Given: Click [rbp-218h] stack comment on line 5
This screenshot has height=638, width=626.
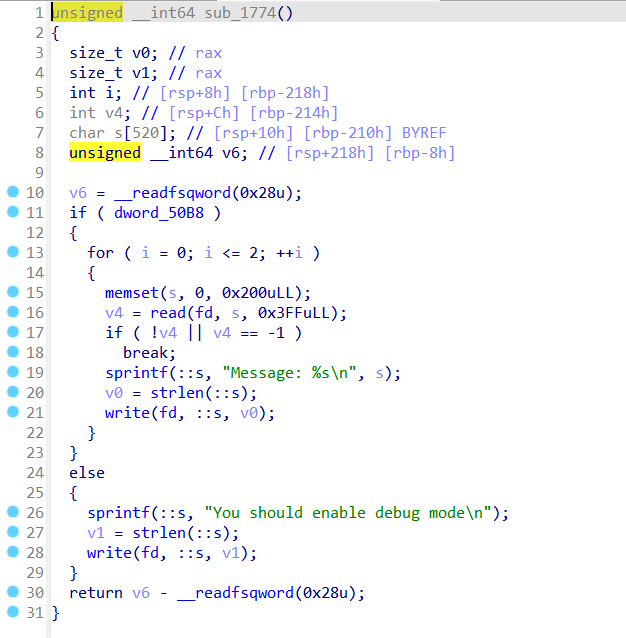Looking at the screenshot, I should [x=285, y=93].
